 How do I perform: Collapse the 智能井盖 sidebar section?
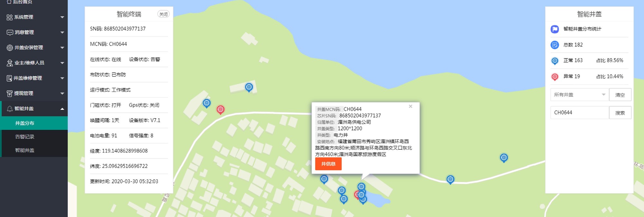pyautogui.click(x=34, y=109)
